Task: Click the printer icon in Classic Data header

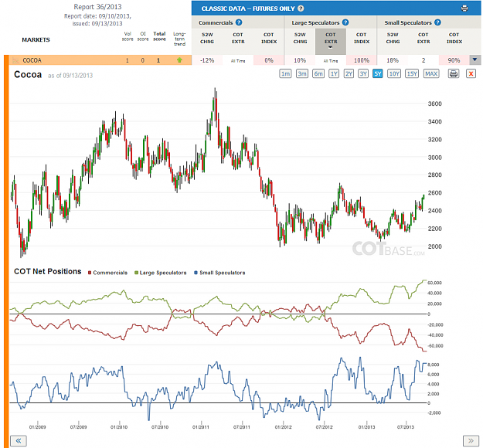Action: click(x=464, y=8)
